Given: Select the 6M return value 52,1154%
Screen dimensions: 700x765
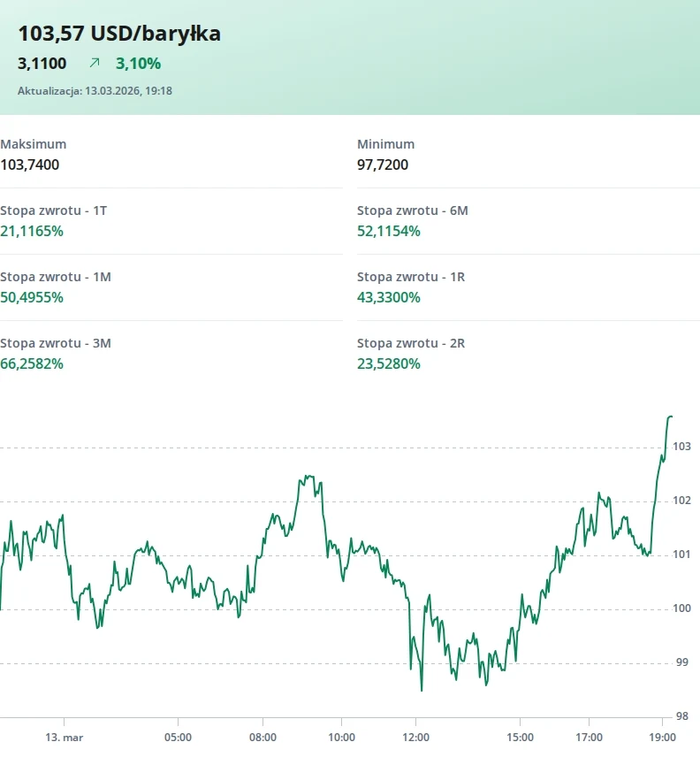Looking at the screenshot, I should [x=389, y=231].
